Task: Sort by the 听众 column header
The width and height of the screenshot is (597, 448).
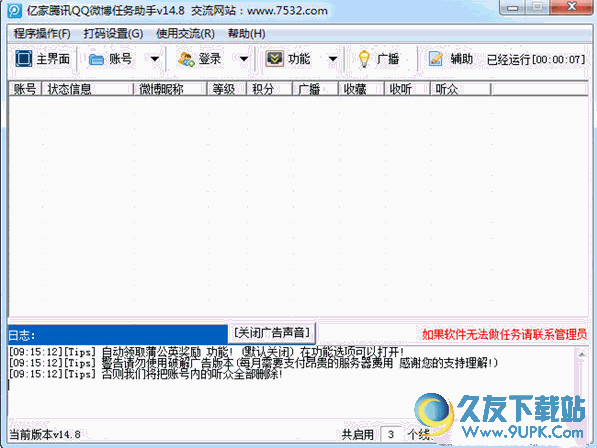Action: (460, 89)
